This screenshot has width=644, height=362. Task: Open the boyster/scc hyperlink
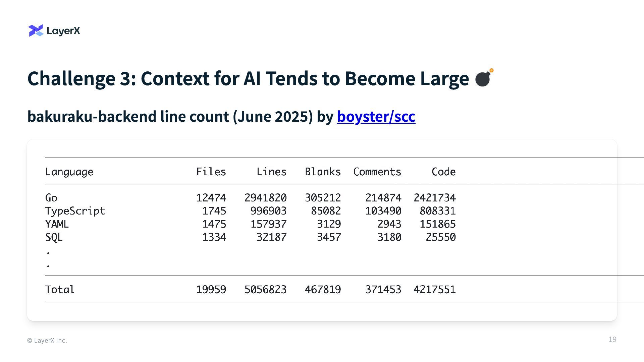(x=376, y=117)
